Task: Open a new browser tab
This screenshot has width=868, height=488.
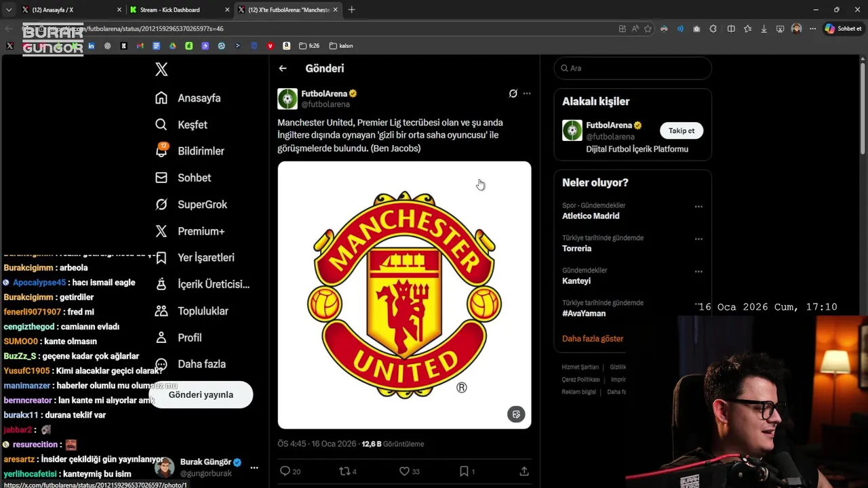Action: coord(351,9)
